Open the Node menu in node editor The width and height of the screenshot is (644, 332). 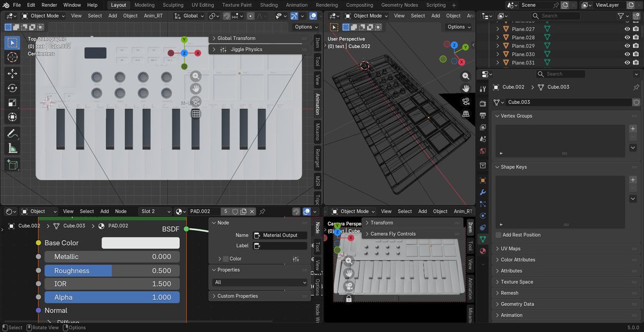121,212
